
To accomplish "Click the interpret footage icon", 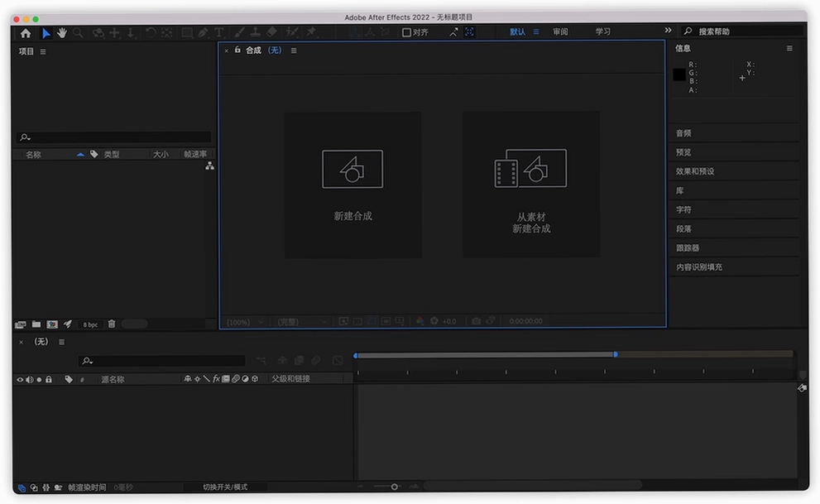I will (x=21, y=324).
